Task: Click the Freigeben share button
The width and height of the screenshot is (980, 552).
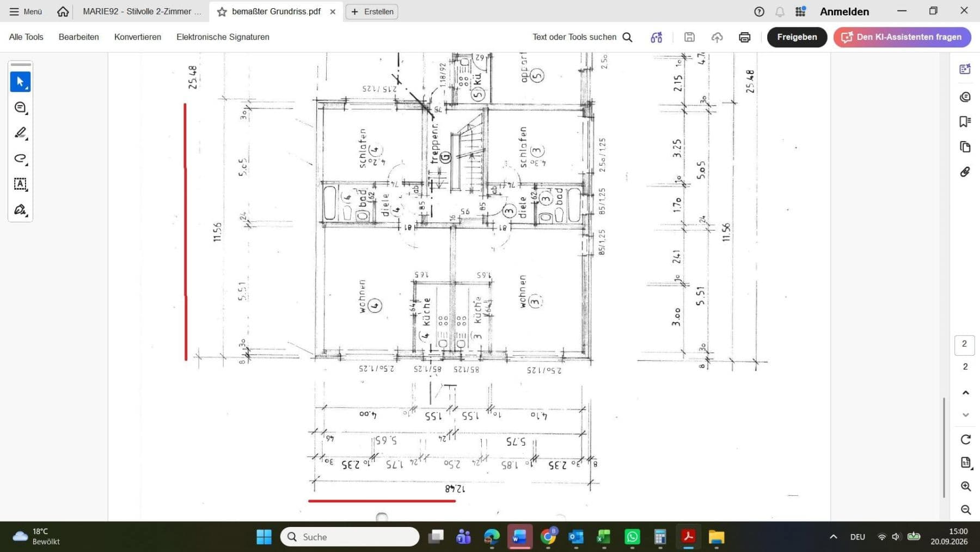Action: tap(797, 37)
